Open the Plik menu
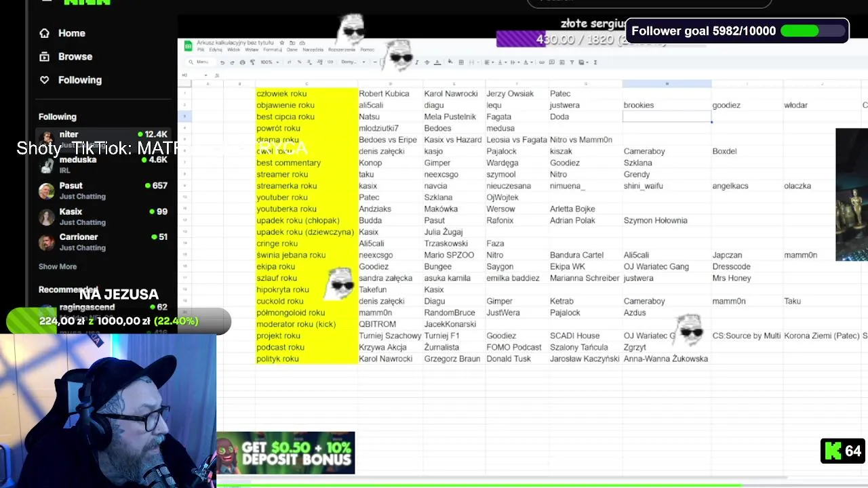 click(201, 49)
